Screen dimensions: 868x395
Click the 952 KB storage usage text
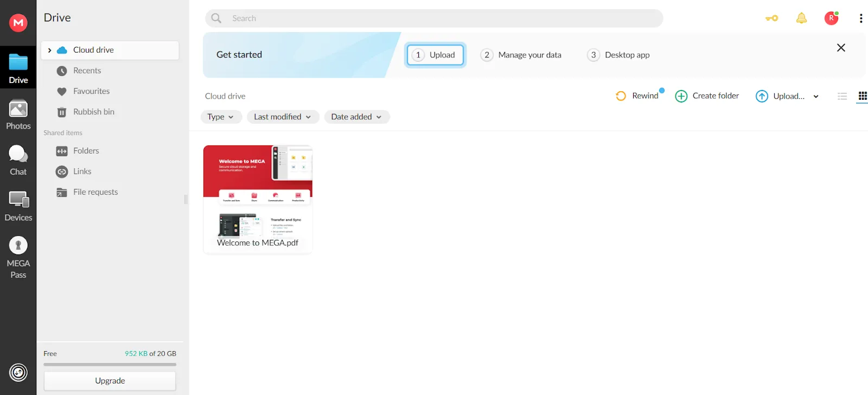[x=136, y=353]
